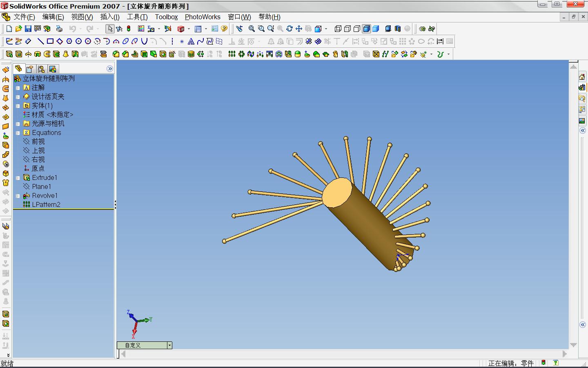Select the Zoom to Fit magnifier icon

(x=252, y=29)
